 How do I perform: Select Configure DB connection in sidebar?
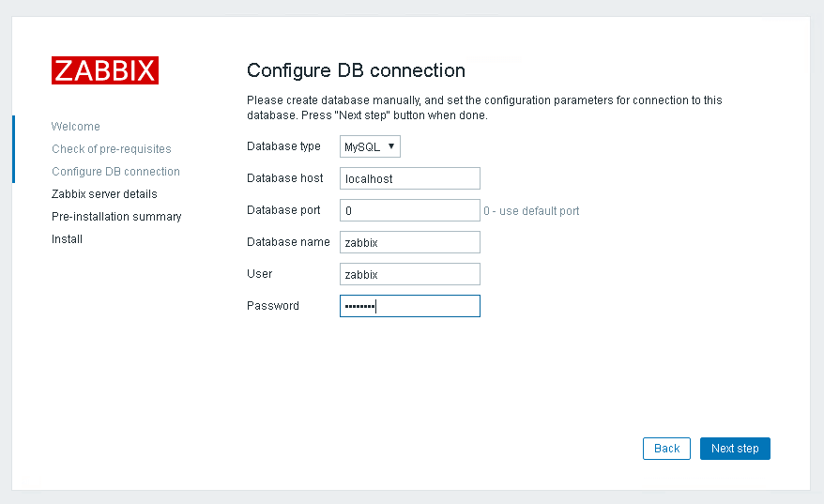(x=115, y=172)
